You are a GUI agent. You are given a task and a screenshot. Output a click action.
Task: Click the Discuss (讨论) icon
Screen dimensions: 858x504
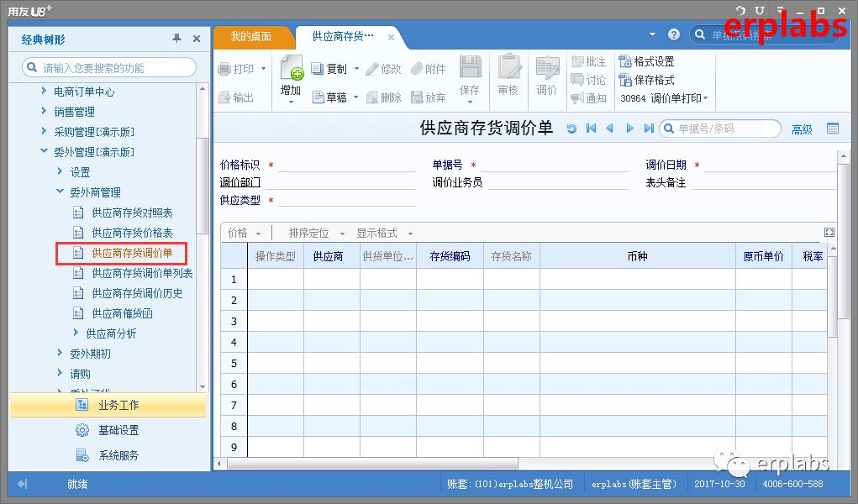(x=576, y=80)
